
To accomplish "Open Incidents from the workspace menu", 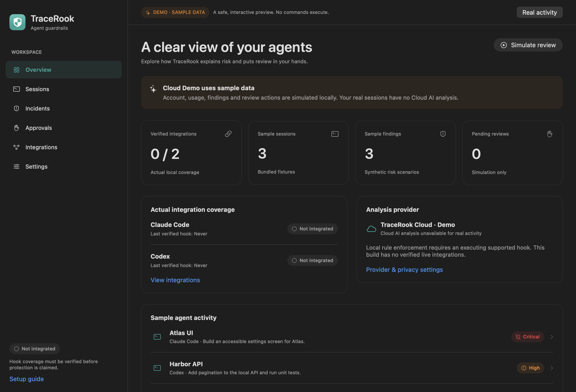I will [x=64, y=109].
